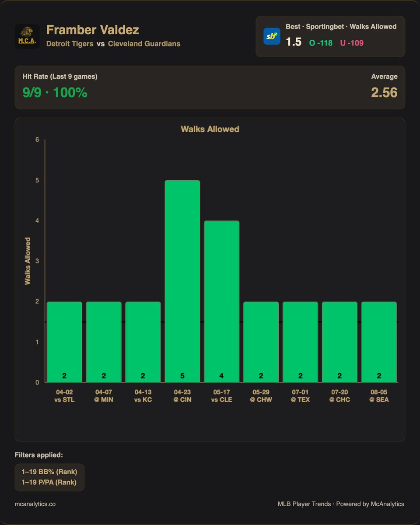Select the O -118 over odds

[321, 43]
